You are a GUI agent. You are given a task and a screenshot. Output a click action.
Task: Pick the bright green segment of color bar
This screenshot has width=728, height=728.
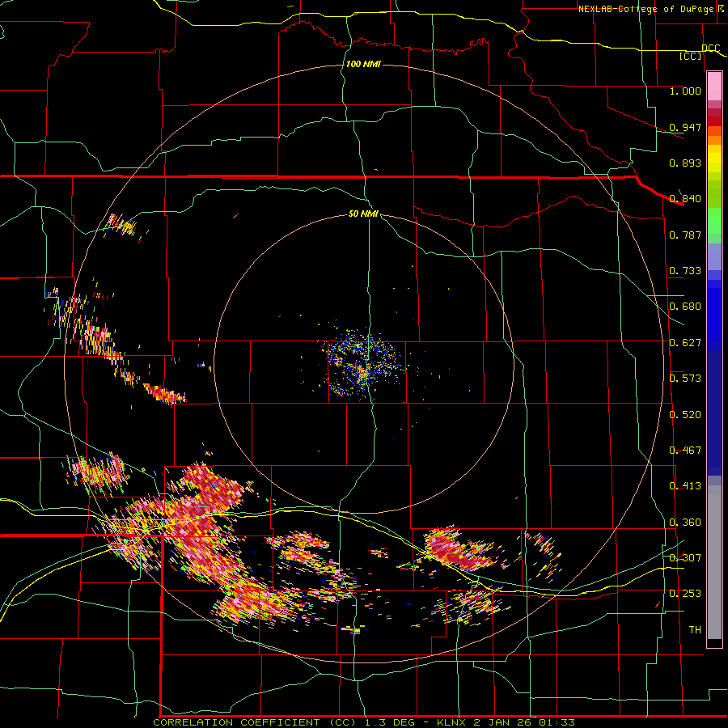[714, 221]
